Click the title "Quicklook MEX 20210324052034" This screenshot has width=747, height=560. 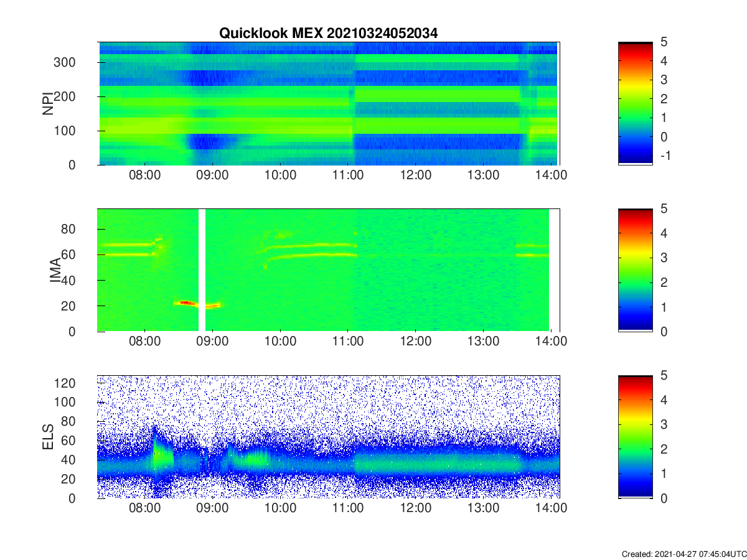coord(328,34)
